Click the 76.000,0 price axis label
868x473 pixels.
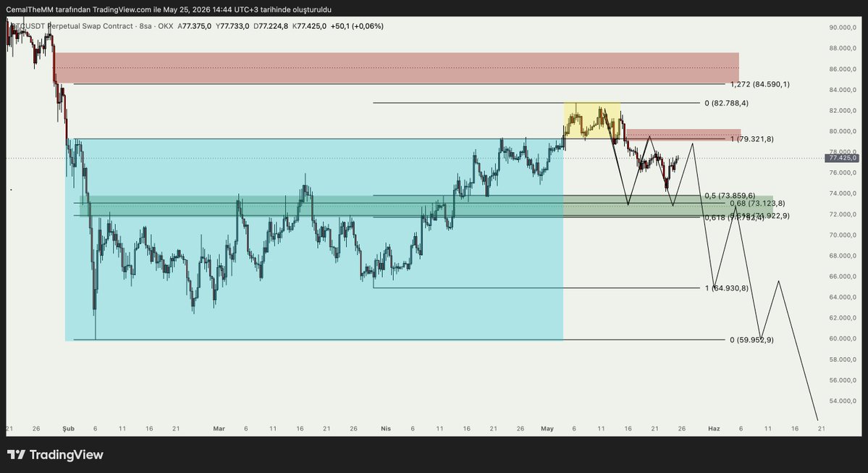tap(843, 172)
